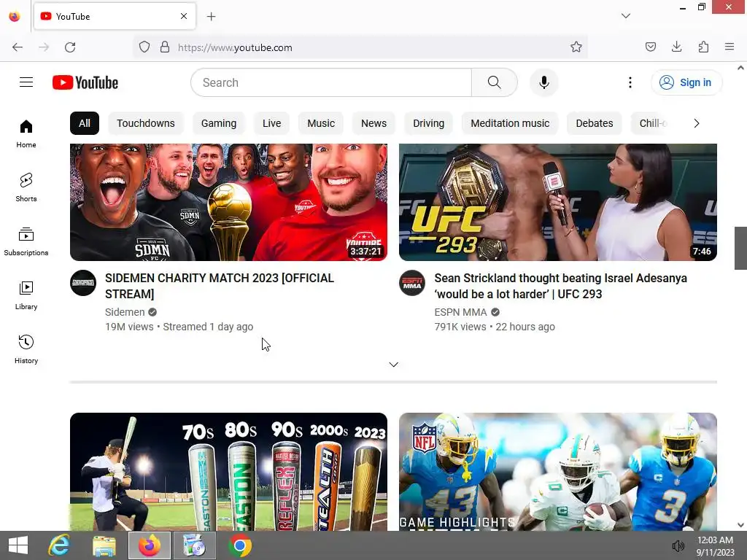This screenshot has width=747, height=560.
Task: Open Sean Strickland UFC 293 video title
Action: point(561,286)
